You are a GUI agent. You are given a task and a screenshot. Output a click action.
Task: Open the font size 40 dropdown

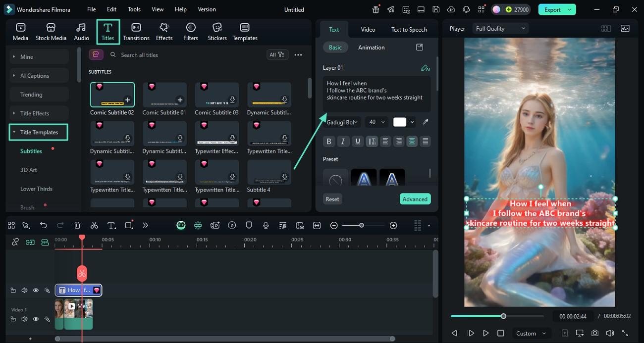[376, 122]
